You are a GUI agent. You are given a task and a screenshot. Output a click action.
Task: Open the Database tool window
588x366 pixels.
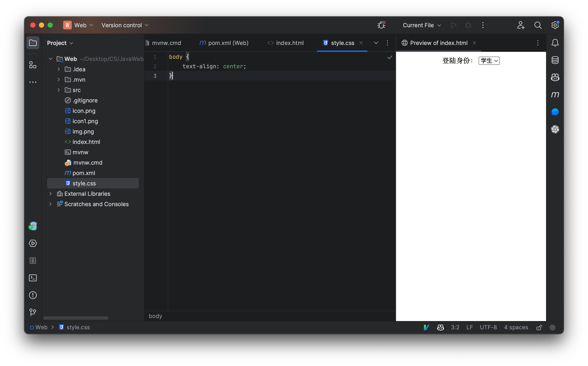pos(555,60)
